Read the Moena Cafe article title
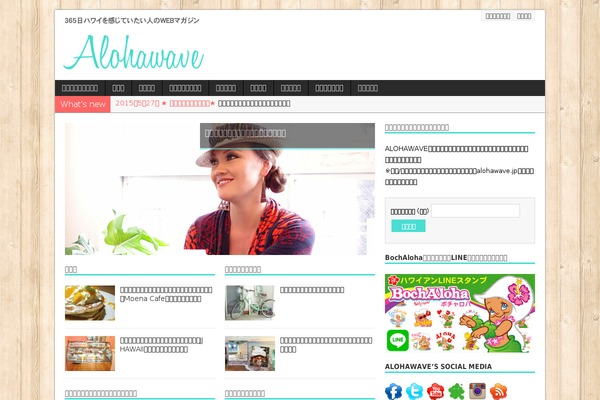Image resolution: width=600 pixels, height=400 pixels. pyautogui.click(x=166, y=294)
